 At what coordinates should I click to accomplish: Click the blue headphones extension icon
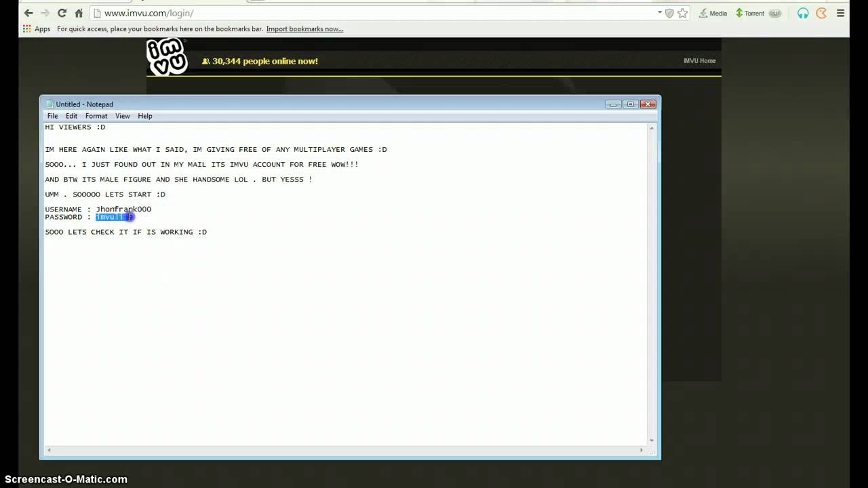click(803, 13)
